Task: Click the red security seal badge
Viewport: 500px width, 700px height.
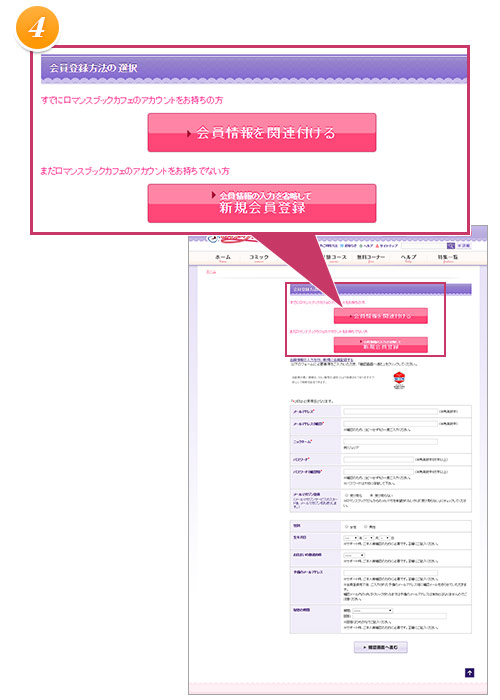Action: [x=399, y=380]
